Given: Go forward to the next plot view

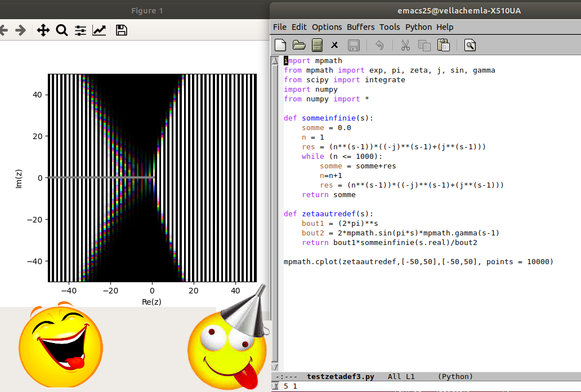Looking at the screenshot, I should pos(20,30).
